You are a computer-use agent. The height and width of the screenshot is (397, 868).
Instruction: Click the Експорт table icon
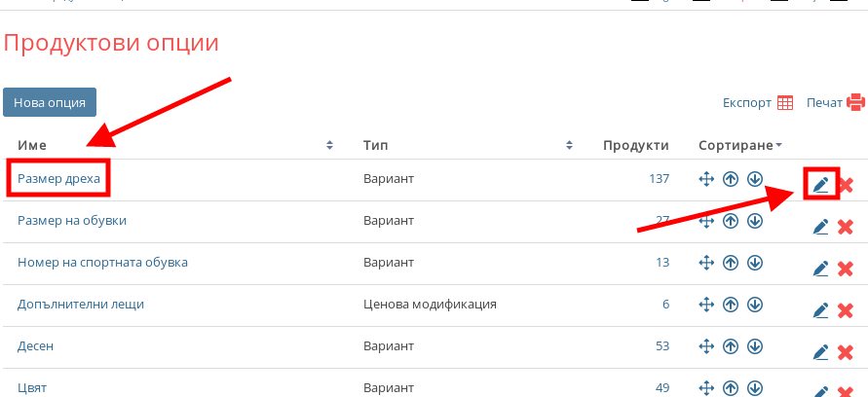(x=786, y=102)
